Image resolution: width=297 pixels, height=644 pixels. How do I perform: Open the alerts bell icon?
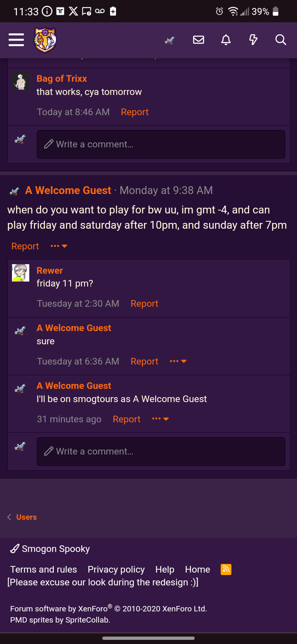pos(226,40)
